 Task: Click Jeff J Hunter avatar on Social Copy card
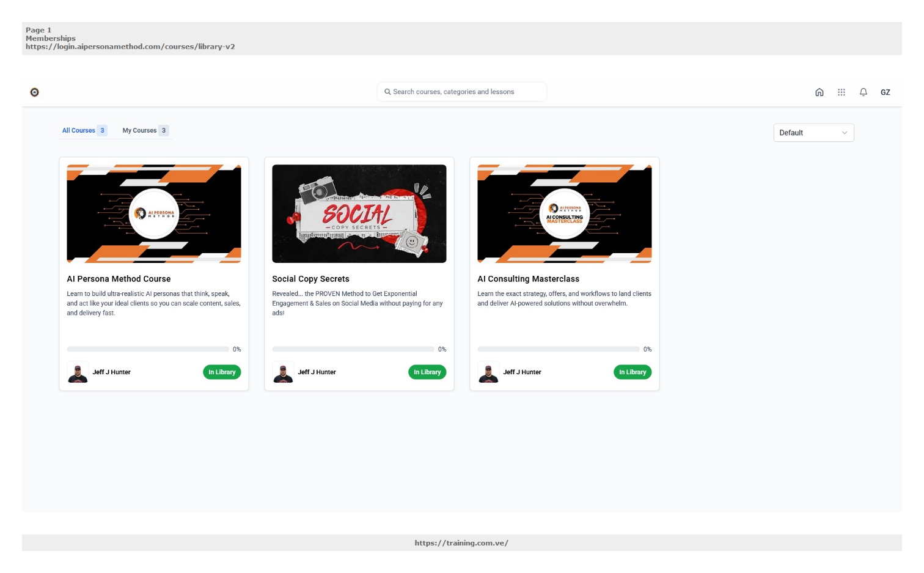click(283, 372)
